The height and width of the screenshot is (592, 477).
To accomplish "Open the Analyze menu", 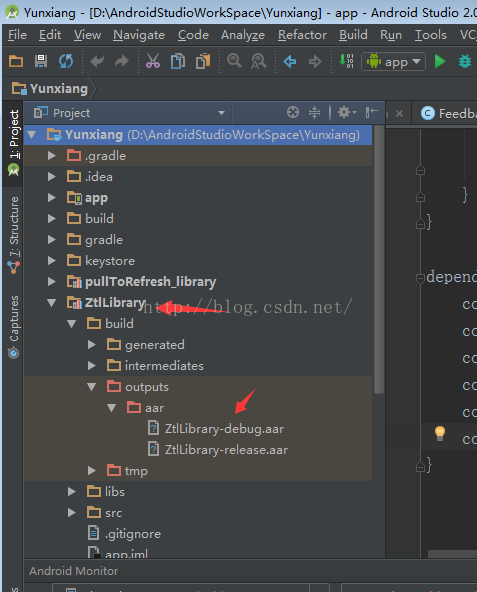I will pos(243,35).
